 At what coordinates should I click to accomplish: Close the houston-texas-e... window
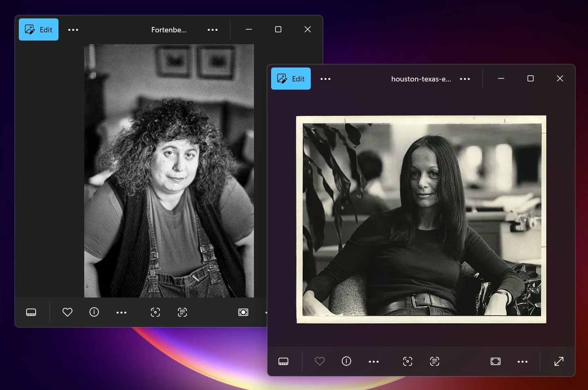coord(560,79)
